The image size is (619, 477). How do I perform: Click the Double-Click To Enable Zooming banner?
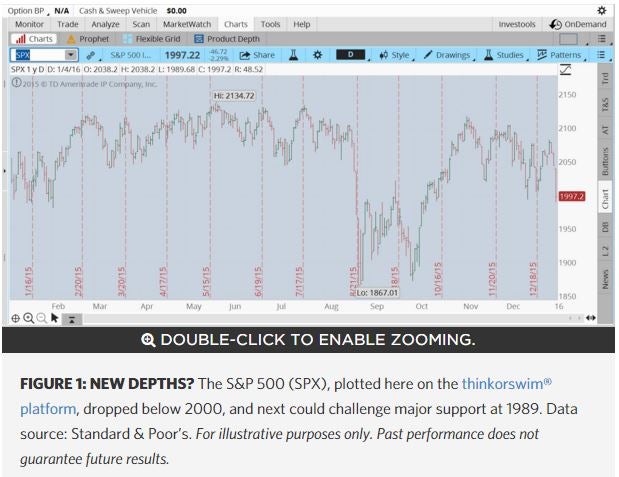[308, 340]
